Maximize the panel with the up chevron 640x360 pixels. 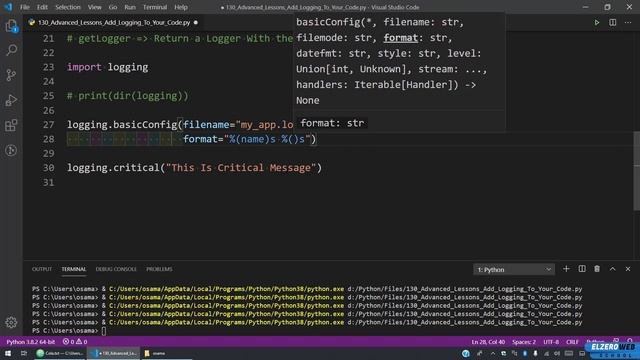click(x=613, y=269)
